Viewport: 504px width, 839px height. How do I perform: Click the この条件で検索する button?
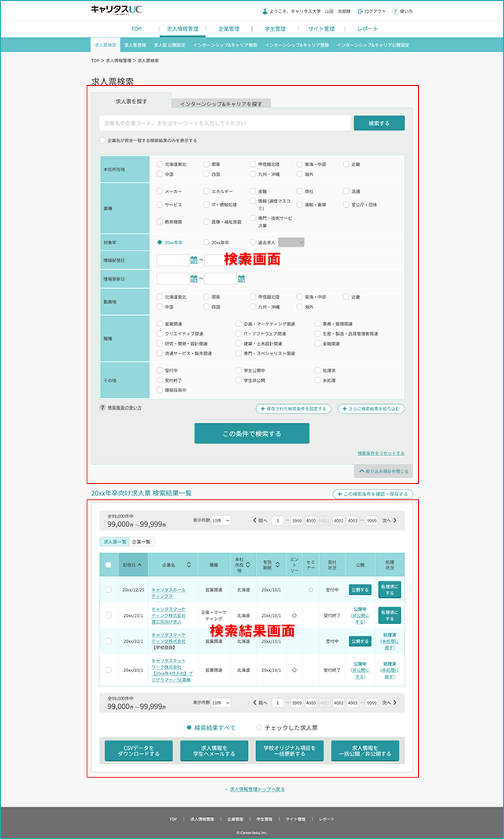(251, 433)
